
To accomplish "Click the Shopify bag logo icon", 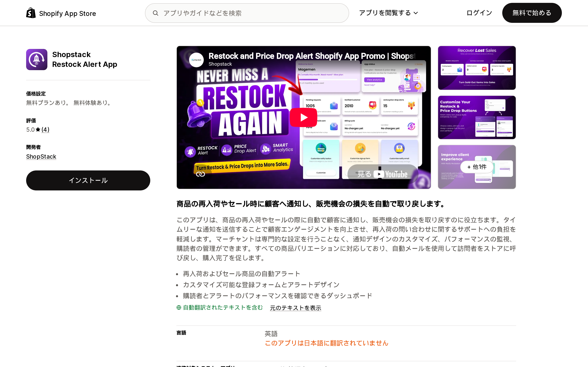I will click(31, 13).
